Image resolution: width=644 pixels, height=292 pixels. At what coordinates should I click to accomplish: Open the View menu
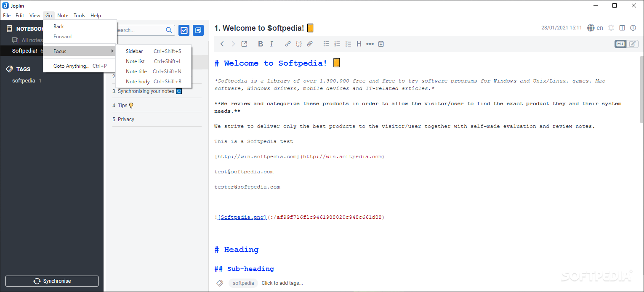coord(35,16)
